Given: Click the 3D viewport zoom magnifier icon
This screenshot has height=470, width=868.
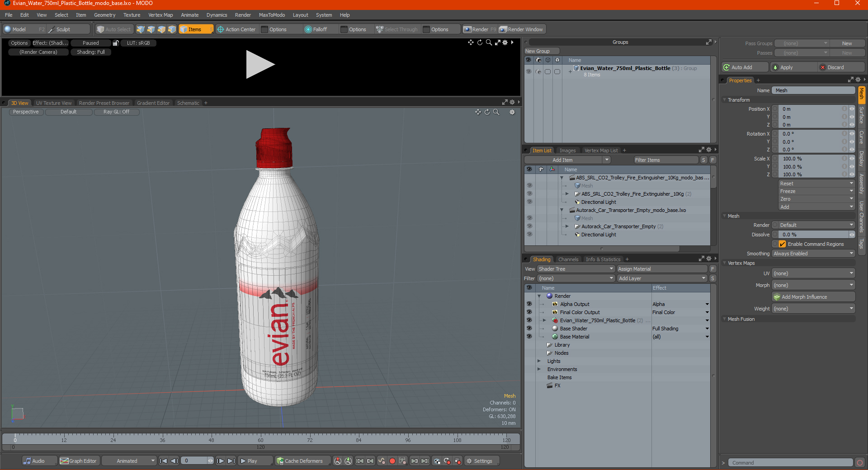Looking at the screenshot, I should coord(496,112).
